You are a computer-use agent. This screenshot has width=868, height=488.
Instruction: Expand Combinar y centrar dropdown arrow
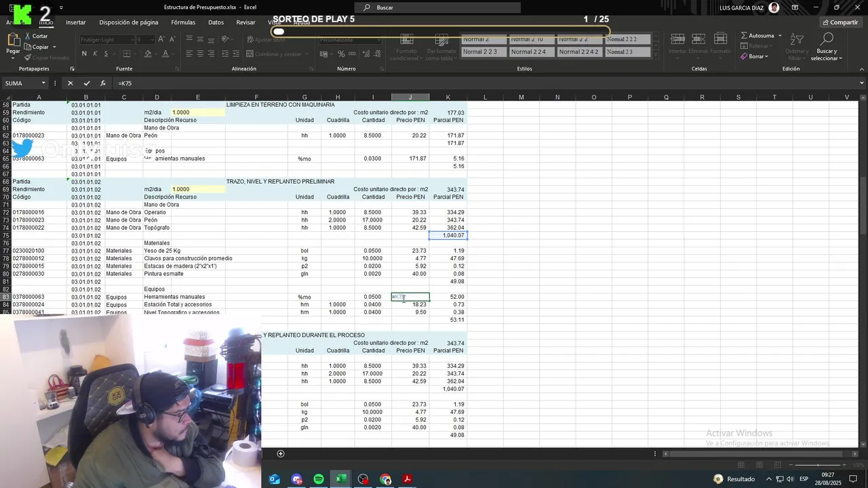click(307, 54)
